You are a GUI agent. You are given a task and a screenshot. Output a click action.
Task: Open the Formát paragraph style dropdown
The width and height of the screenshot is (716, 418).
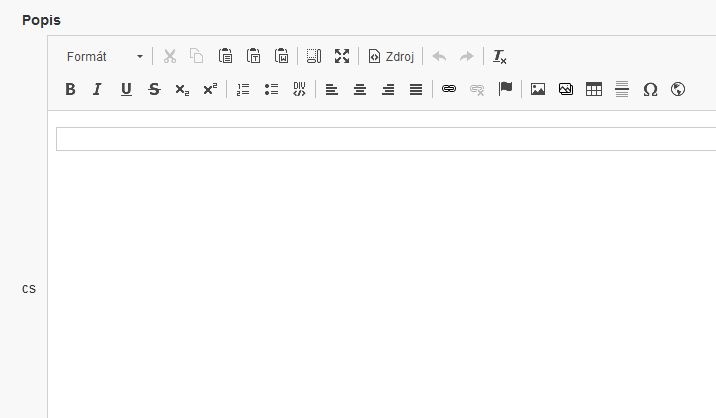pos(104,57)
